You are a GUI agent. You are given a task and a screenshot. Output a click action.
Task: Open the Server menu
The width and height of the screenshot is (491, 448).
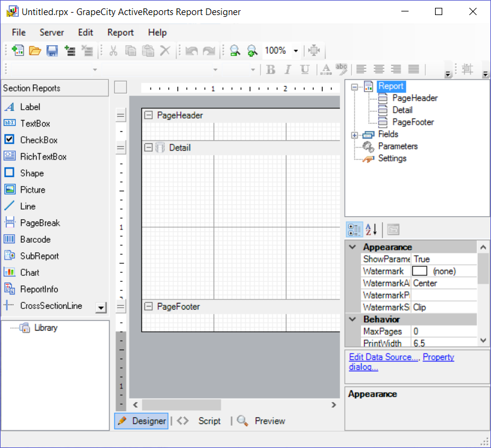point(52,33)
